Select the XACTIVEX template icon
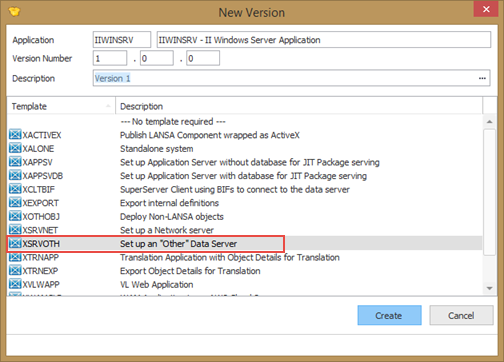504x362 pixels. point(15,135)
